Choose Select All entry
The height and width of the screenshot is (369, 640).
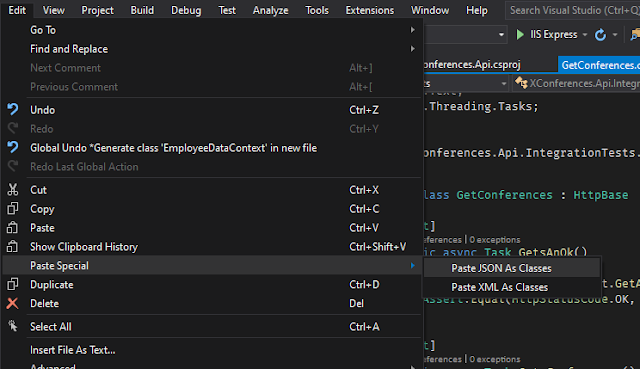tap(211, 327)
